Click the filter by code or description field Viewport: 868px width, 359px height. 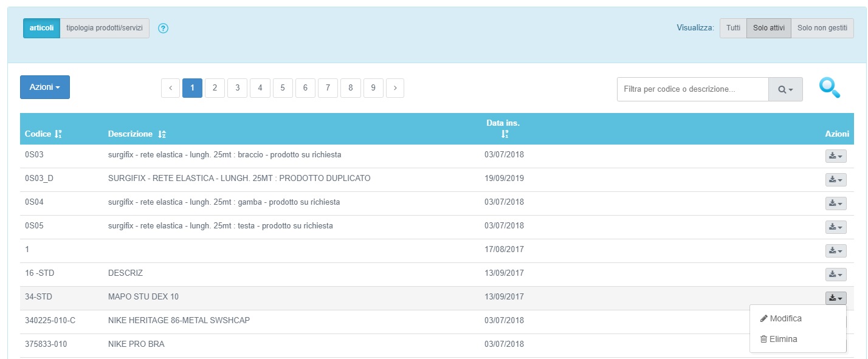(x=692, y=89)
